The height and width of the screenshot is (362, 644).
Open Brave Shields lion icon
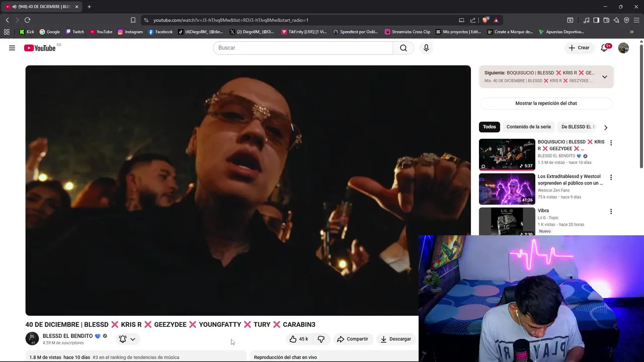tap(485, 20)
